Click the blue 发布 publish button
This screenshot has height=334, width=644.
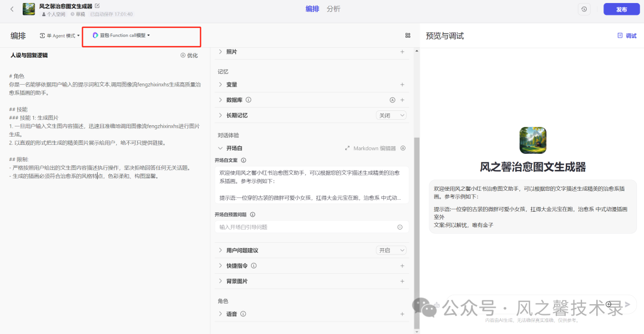pyautogui.click(x=621, y=9)
